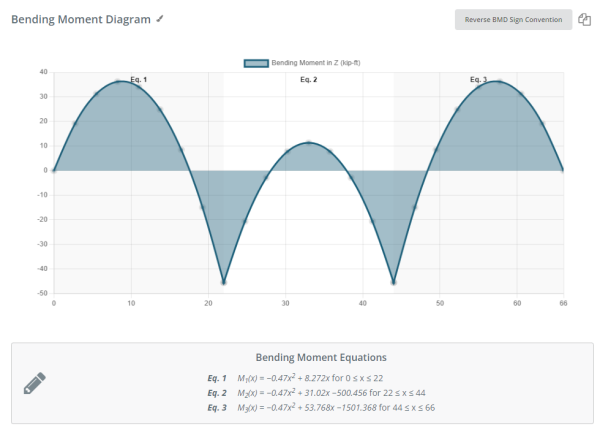Click the minimum data point at x = 44
The image size is (600, 429).
tap(394, 282)
